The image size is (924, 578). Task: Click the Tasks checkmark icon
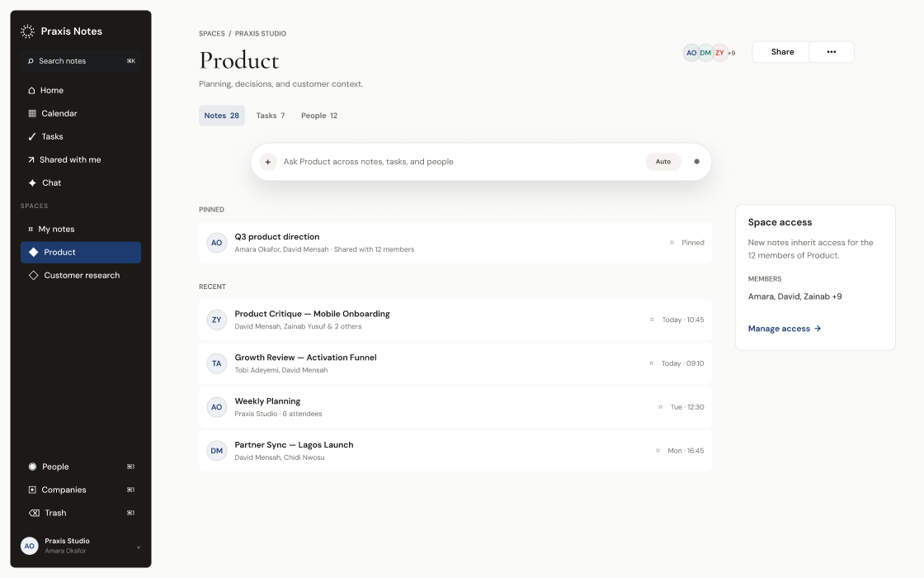coord(32,136)
